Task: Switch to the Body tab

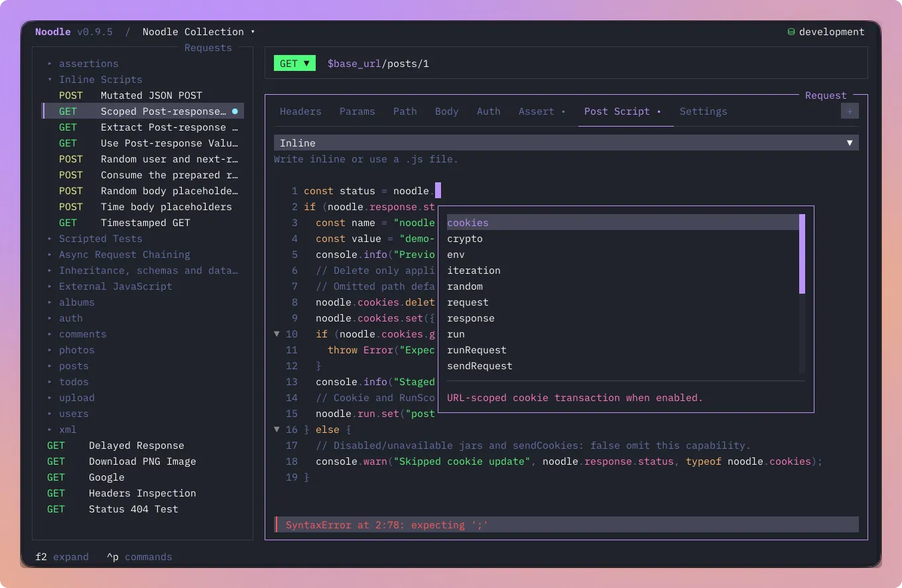Action: coord(446,111)
